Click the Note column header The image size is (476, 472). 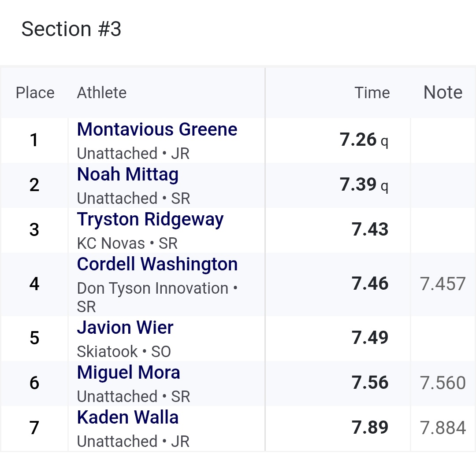443,92
